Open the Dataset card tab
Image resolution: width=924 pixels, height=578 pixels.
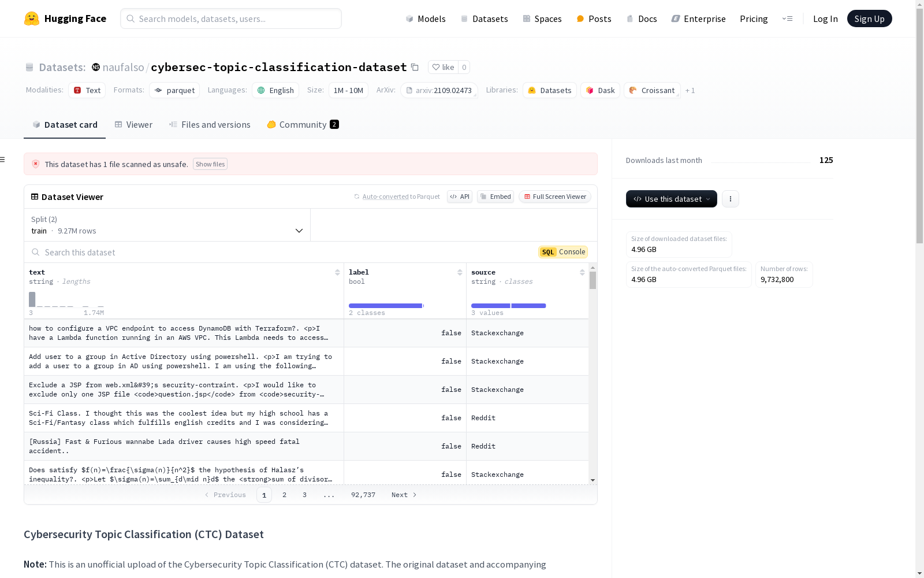[65, 125]
